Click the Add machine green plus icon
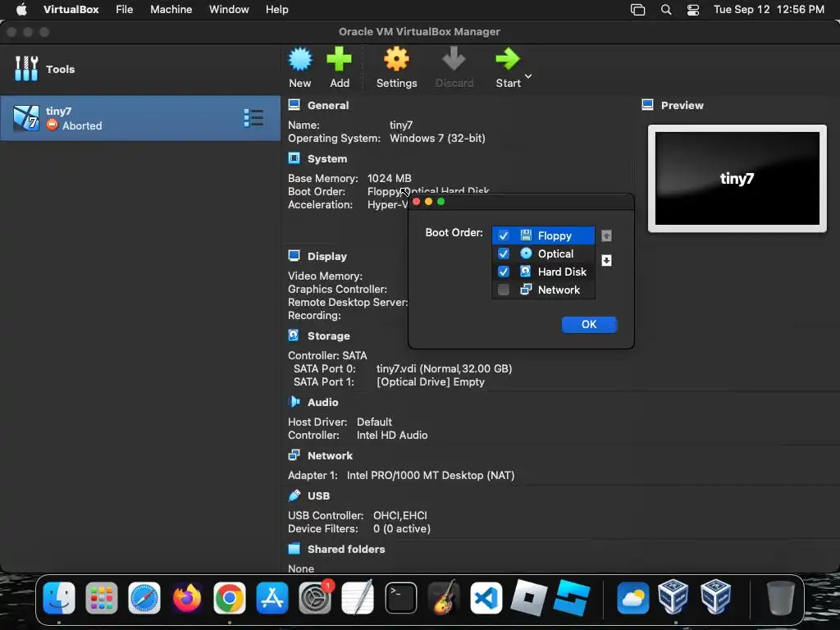 (339, 59)
